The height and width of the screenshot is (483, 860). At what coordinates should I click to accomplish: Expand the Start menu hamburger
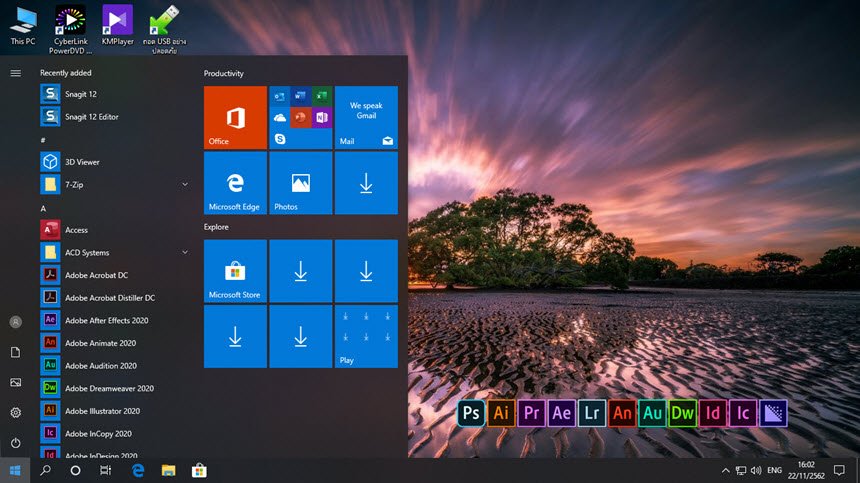(x=15, y=73)
